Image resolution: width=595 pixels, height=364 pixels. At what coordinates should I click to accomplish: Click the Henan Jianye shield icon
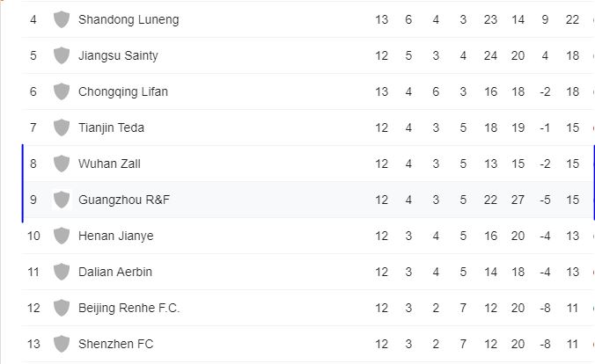click(61, 236)
